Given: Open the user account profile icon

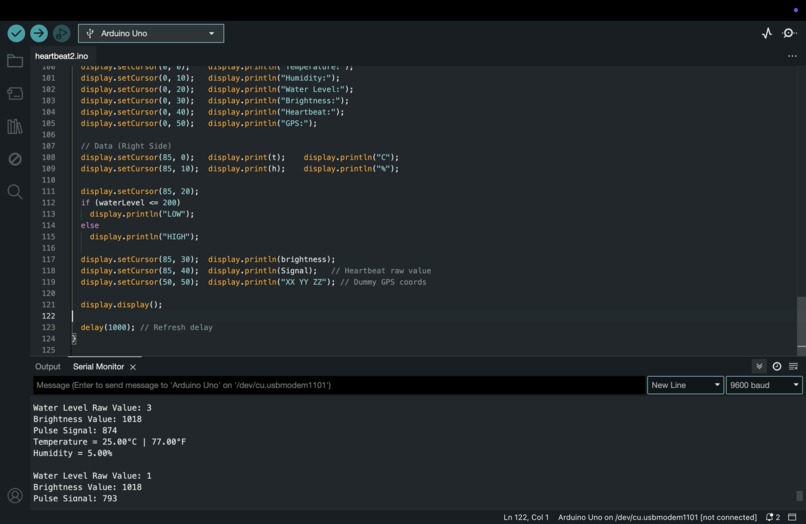Looking at the screenshot, I should point(15,496).
